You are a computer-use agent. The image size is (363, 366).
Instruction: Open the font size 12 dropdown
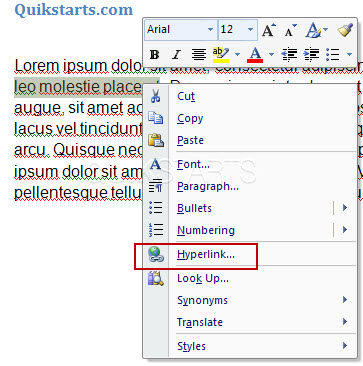click(250, 30)
